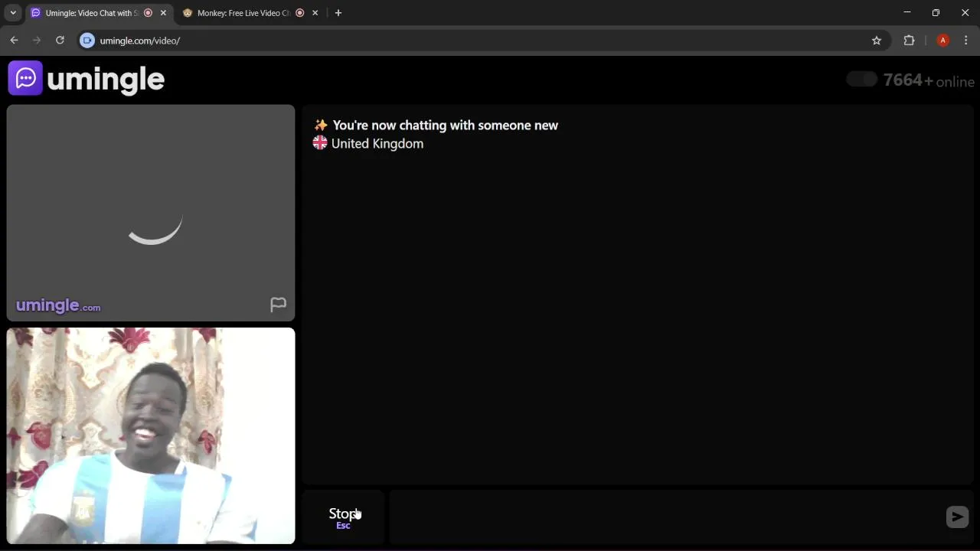
Task: Click the recording indicator on Monkey tab
Action: [299, 13]
